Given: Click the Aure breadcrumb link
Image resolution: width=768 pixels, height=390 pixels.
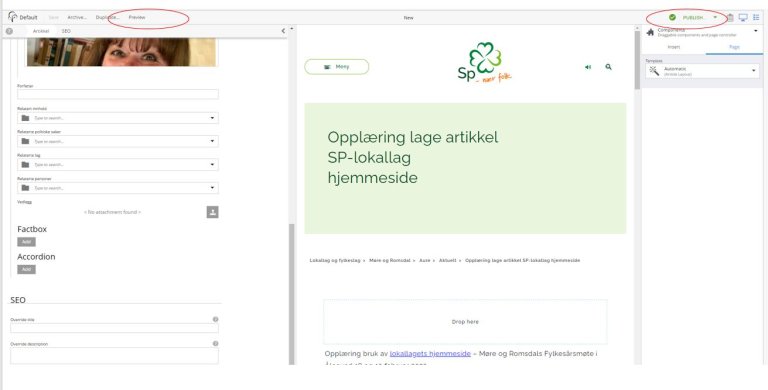Looking at the screenshot, I should pos(425,261).
